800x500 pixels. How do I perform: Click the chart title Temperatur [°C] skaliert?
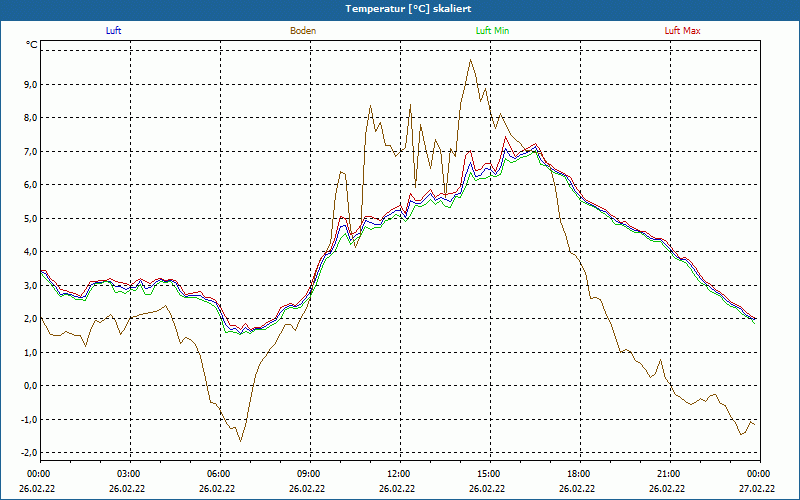point(408,9)
